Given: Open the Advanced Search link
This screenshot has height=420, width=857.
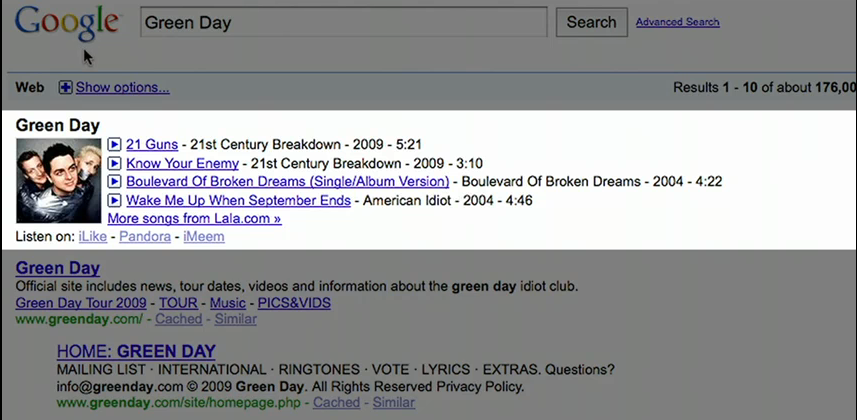Looking at the screenshot, I should (677, 22).
